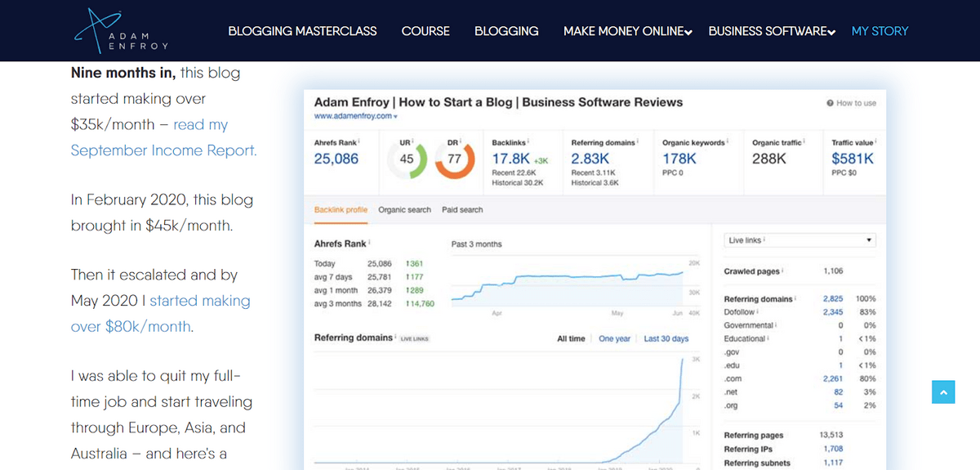Click the 25,086 Ahrefs Rank value

pos(336,159)
